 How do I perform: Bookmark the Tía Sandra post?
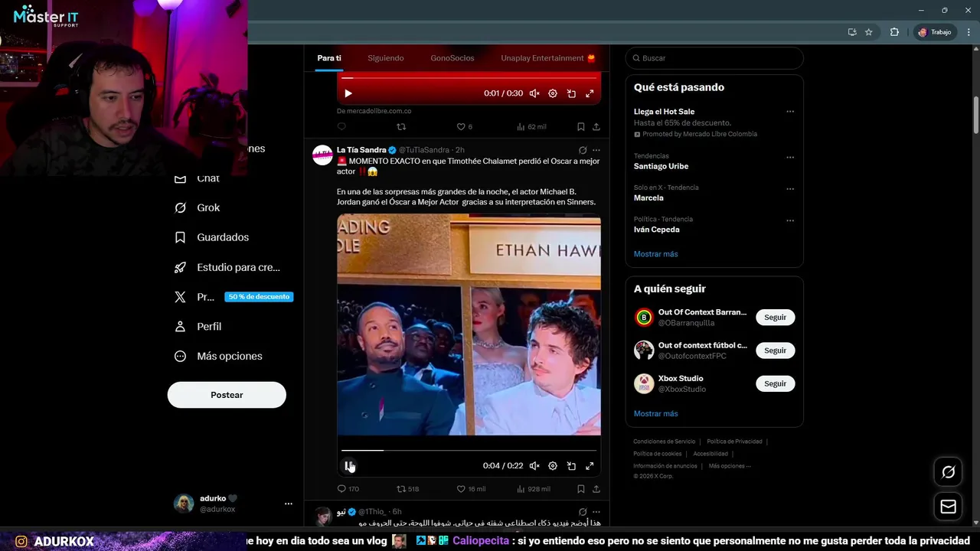580,489
